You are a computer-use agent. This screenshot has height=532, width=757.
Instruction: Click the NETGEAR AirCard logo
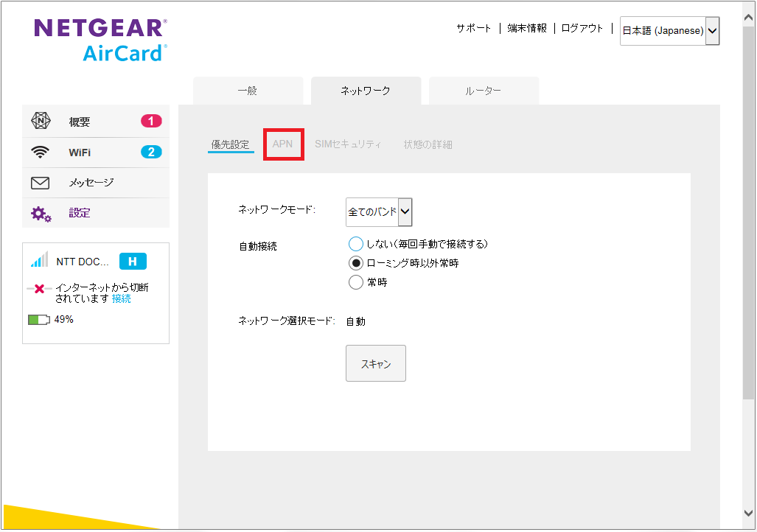(x=100, y=41)
